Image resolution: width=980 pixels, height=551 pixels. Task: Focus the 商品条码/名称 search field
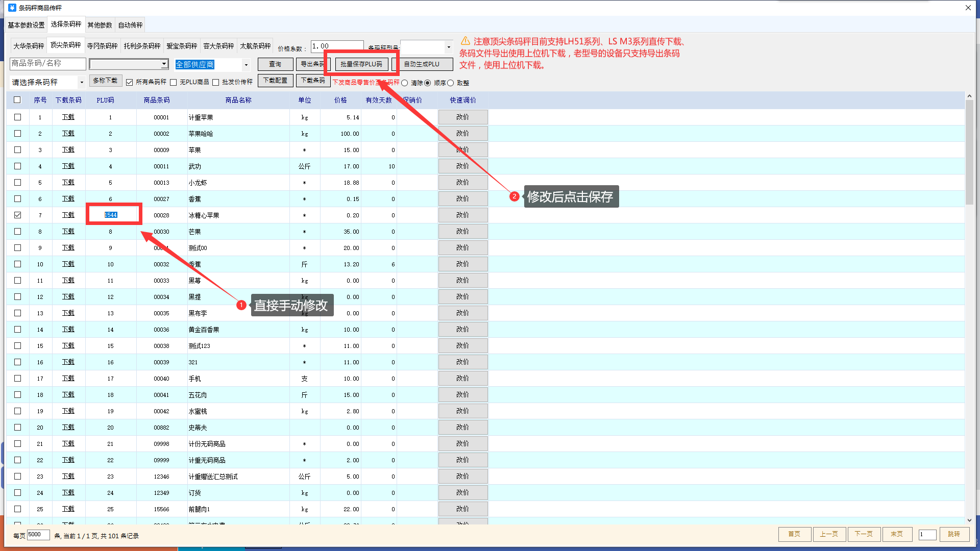click(x=48, y=63)
